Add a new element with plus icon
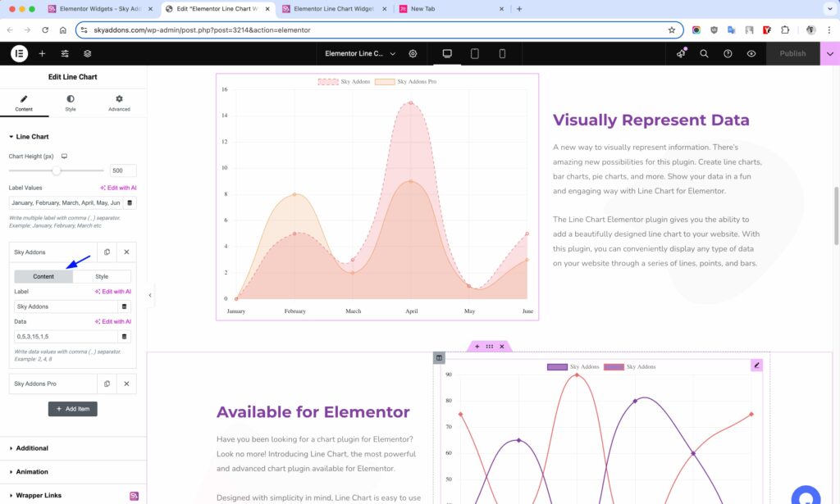This screenshot has height=504, width=840. coord(42,53)
